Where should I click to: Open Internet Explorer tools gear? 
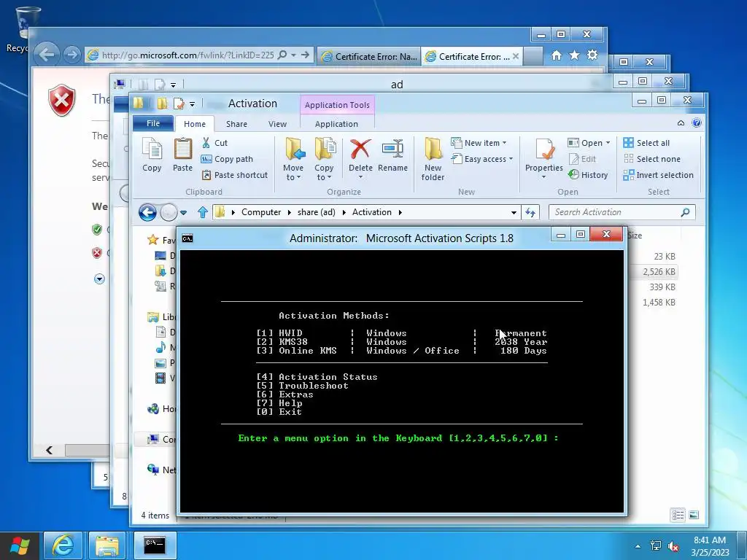pos(592,55)
